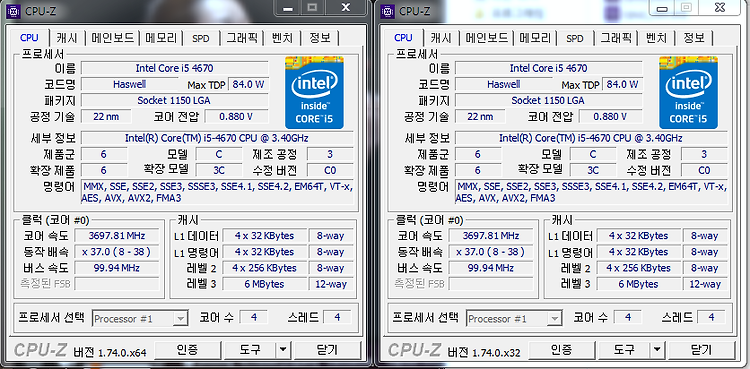Open 그래픽 tab in left window
Image resolution: width=750 pixels, height=369 pixels.
point(242,38)
